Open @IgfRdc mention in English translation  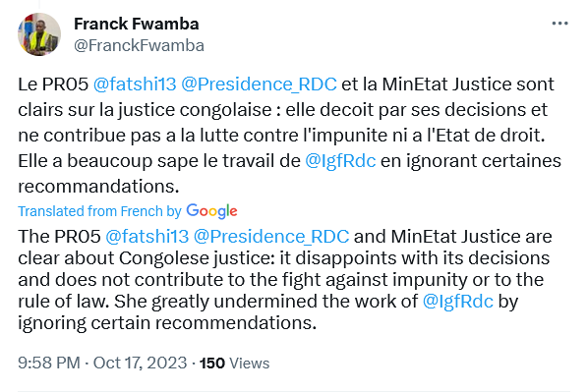(457, 302)
